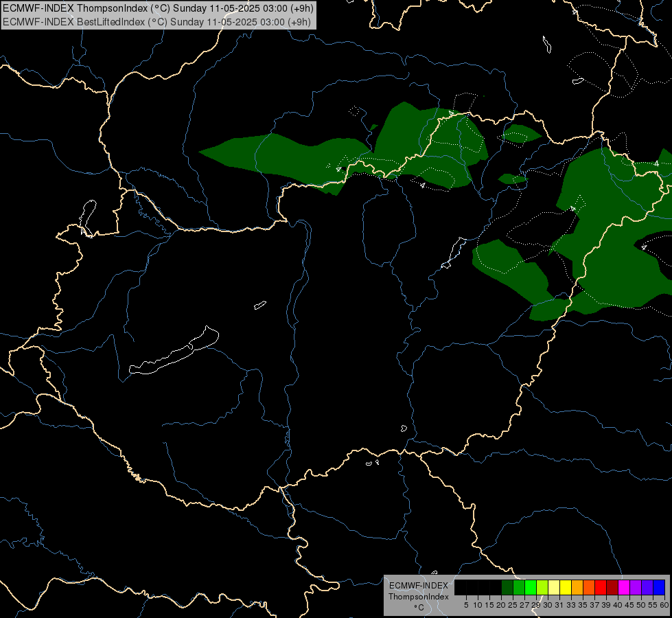Click legend tick label '10'
The height and width of the screenshot is (618, 672).
pos(478,605)
